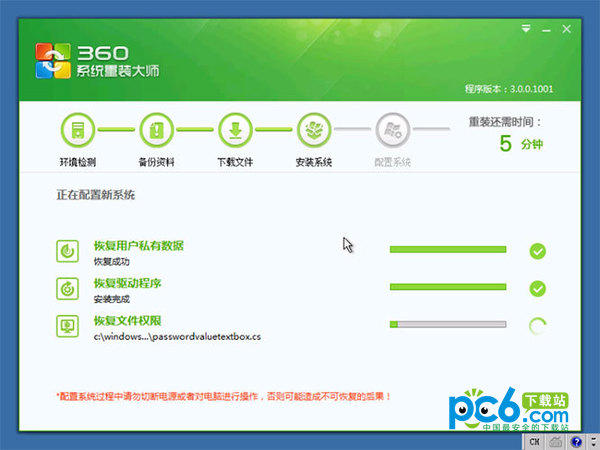Click the 备份资料 step label
Screen dimensions: 600x450
point(157,162)
